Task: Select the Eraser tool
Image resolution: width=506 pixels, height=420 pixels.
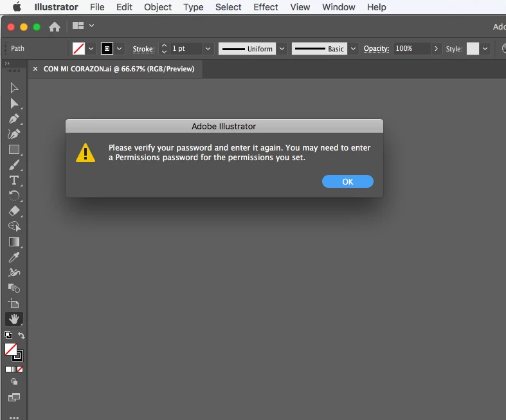Action: (x=14, y=211)
